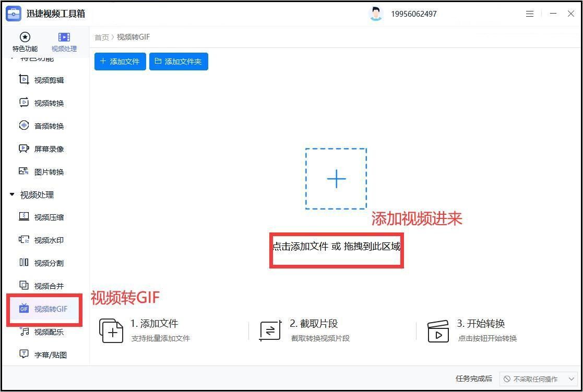Open the 图片转换 image convert tool
583x392 pixels.
41,172
